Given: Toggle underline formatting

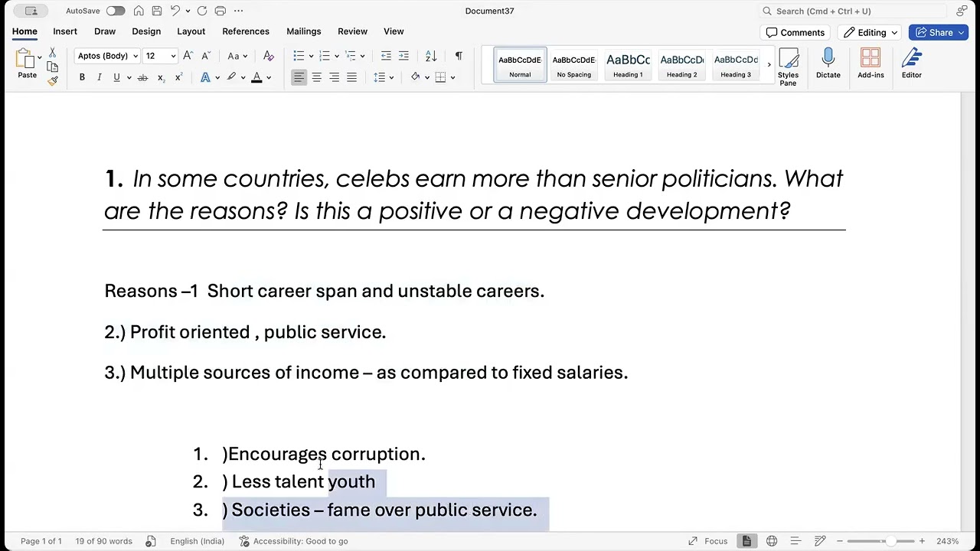Looking at the screenshot, I should click(x=116, y=77).
